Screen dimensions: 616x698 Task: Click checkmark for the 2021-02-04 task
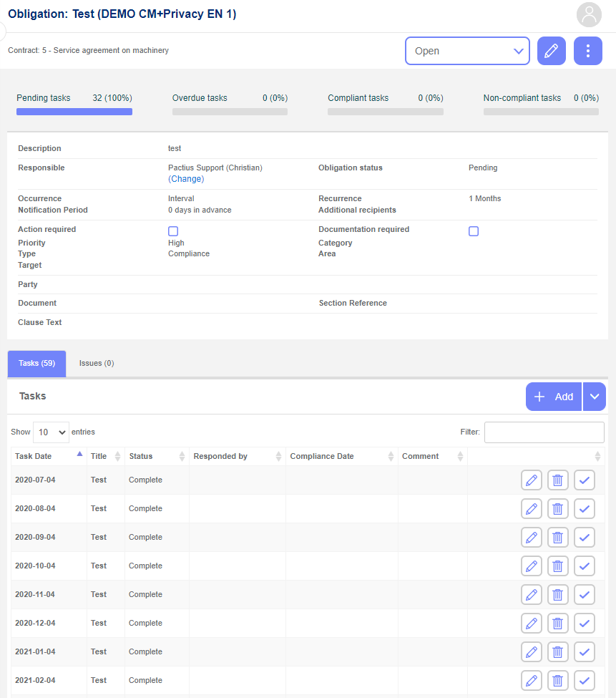(x=585, y=680)
